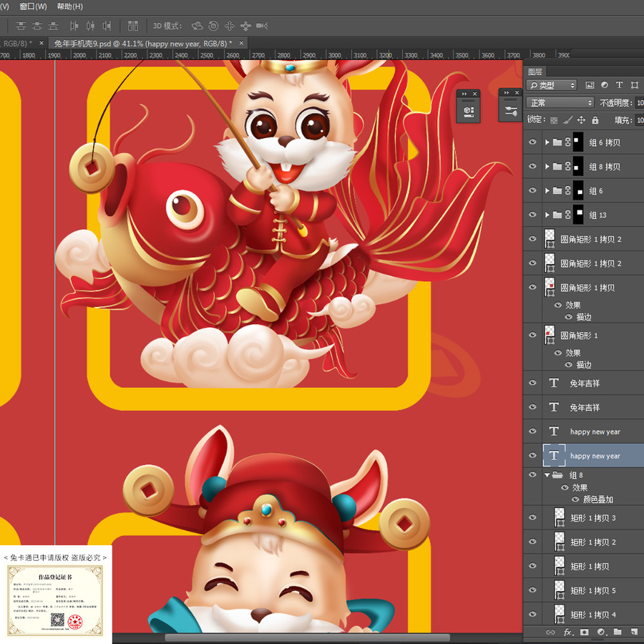Toggle 颜色叠加 effect visibility in 组 8
644x644 pixels.
(575, 499)
